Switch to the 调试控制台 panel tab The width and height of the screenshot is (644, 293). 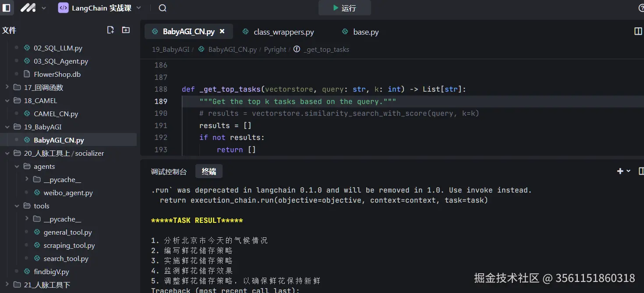(169, 172)
